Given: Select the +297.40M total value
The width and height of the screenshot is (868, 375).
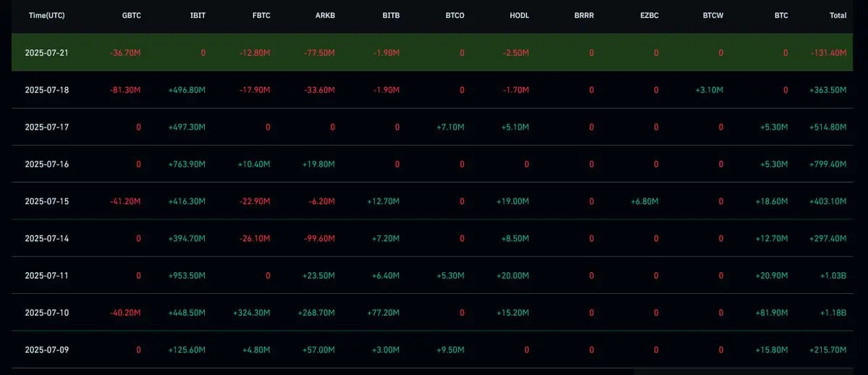Looking at the screenshot, I should pyautogui.click(x=827, y=238).
